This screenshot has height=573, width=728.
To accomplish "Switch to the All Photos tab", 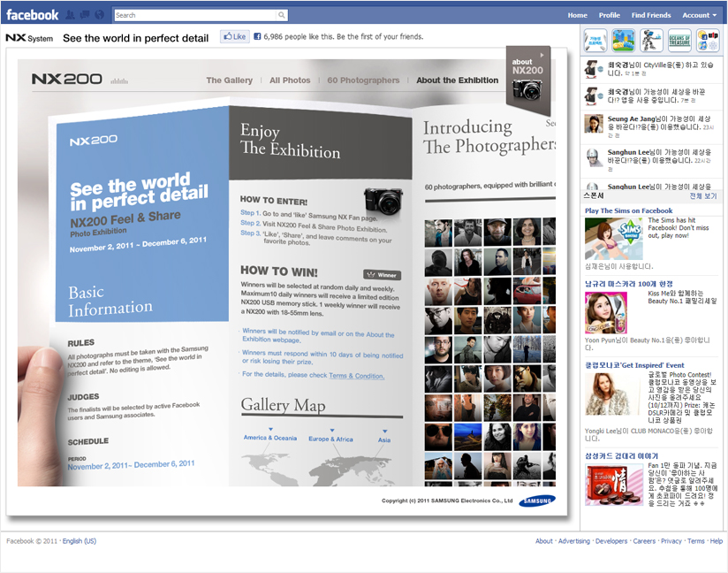I will click(x=290, y=80).
